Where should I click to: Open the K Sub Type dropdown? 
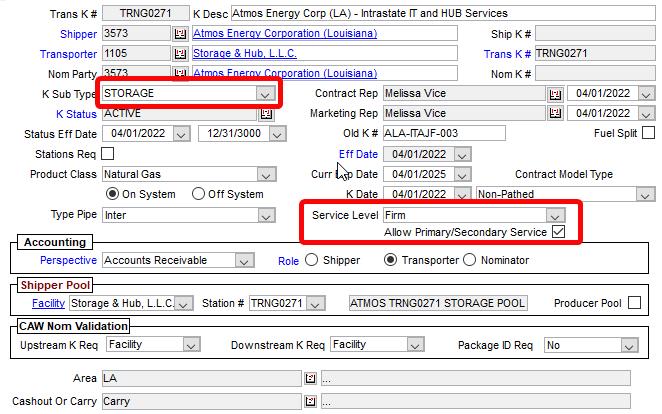pos(265,94)
